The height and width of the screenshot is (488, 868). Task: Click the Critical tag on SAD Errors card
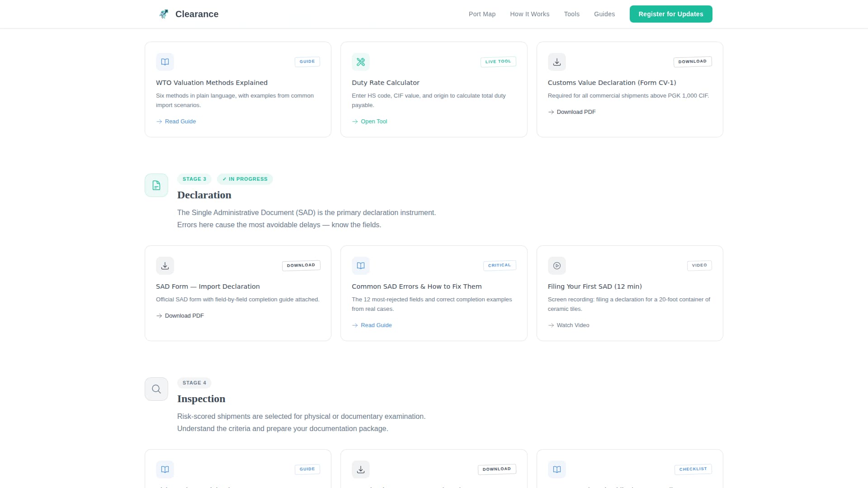499,265
